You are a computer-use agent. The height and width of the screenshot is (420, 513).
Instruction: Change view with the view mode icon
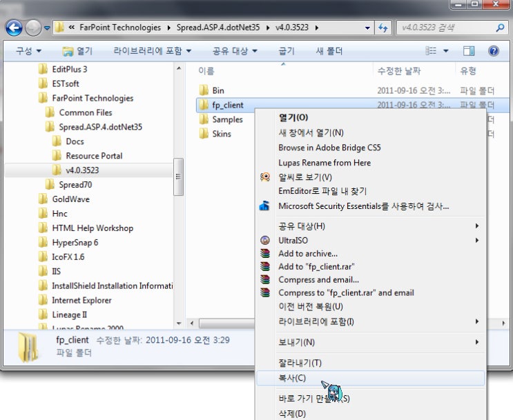[x=431, y=50]
